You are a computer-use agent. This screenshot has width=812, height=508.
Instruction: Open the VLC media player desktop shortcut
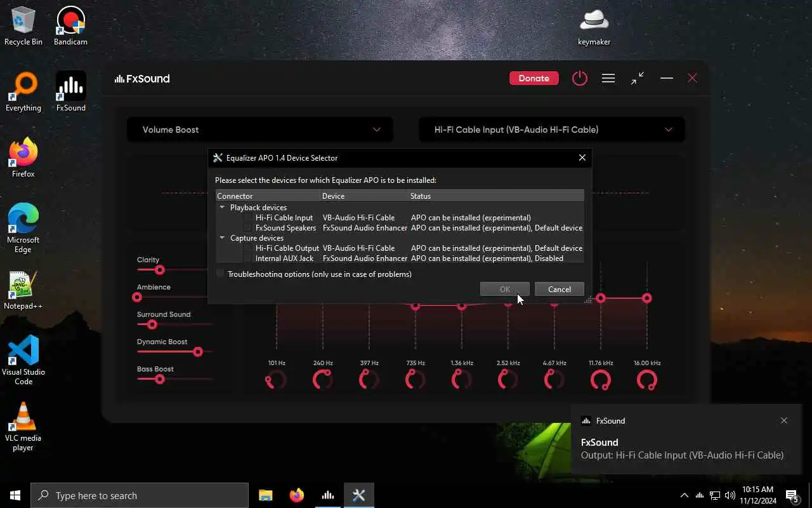tap(23, 426)
